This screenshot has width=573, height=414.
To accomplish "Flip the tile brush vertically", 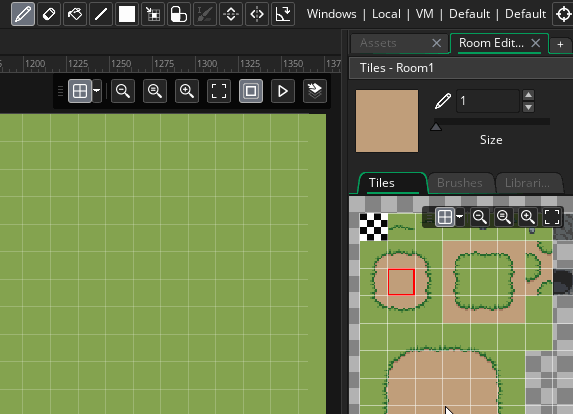I will click(x=231, y=14).
